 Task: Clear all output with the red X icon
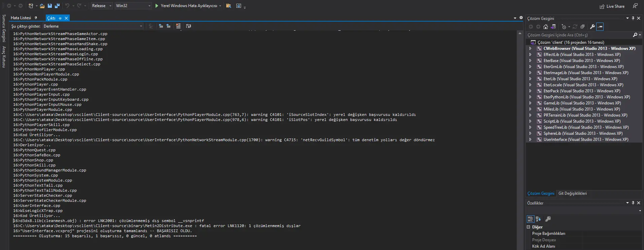pyautogui.click(x=178, y=26)
